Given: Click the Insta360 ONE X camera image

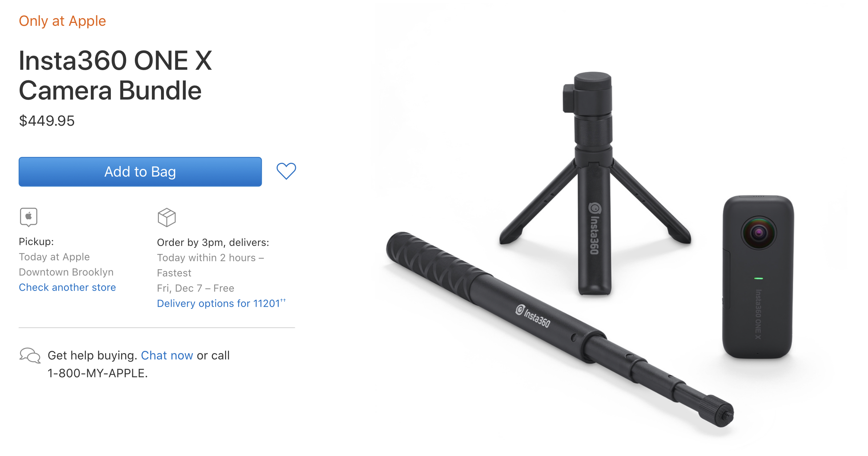Looking at the screenshot, I should (758, 277).
